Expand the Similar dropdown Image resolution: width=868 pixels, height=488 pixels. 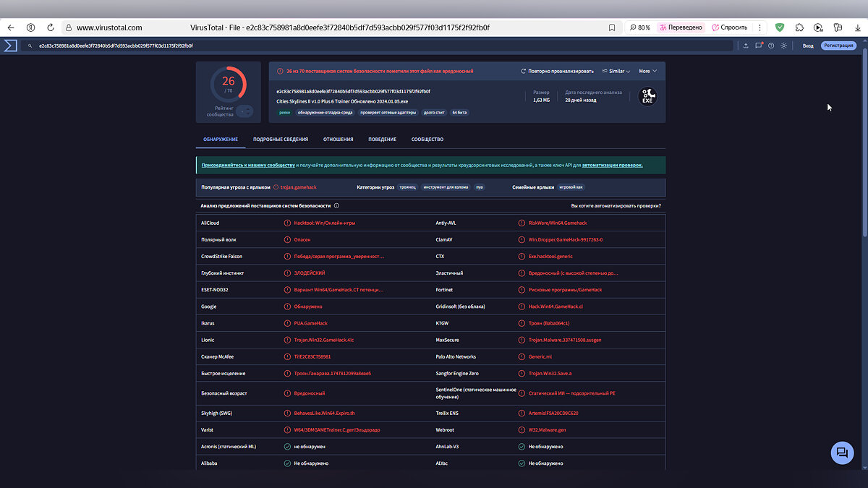pos(616,72)
